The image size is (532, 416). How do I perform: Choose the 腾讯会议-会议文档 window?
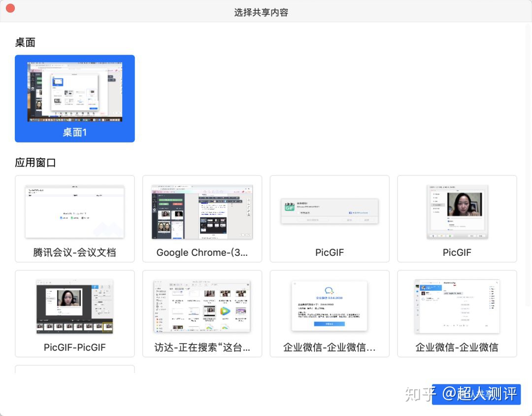pyautogui.click(x=75, y=219)
